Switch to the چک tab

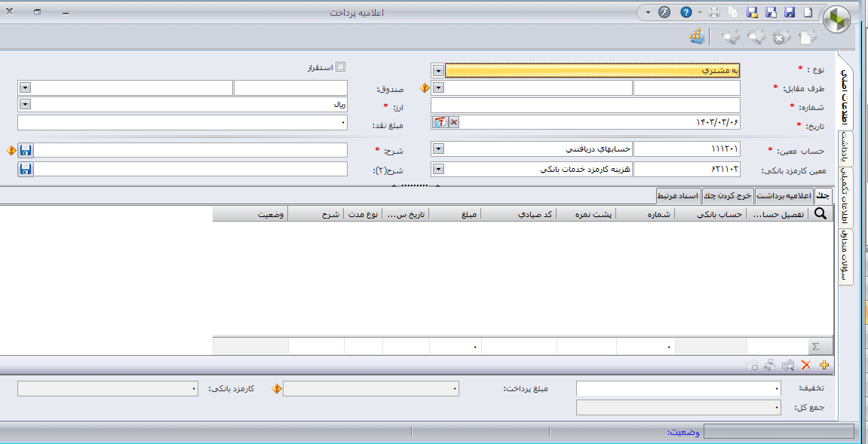pyautogui.click(x=824, y=195)
